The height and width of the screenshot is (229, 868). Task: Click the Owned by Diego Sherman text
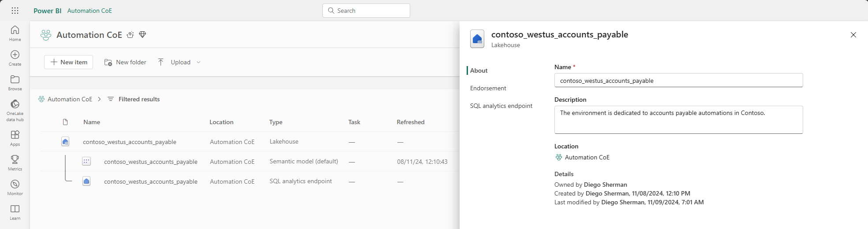click(591, 185)
